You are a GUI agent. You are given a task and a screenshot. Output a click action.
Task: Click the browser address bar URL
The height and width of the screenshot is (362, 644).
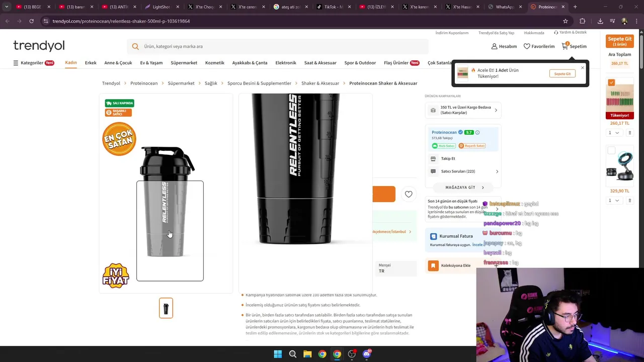121,21
